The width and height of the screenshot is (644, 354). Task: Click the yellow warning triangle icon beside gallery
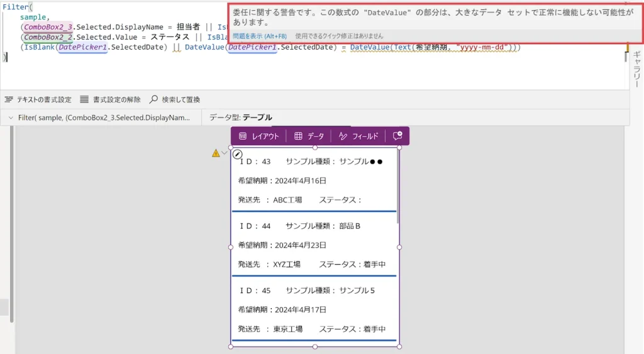(216, 153)
